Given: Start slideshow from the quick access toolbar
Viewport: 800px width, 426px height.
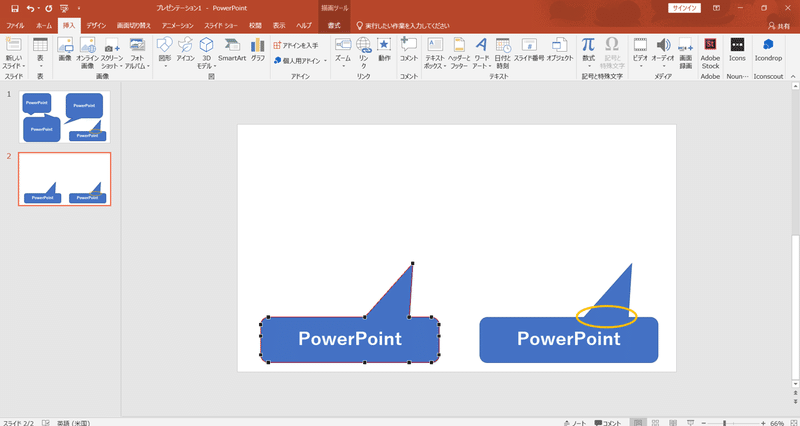Looking at the screenshot, I should [64, 8].
